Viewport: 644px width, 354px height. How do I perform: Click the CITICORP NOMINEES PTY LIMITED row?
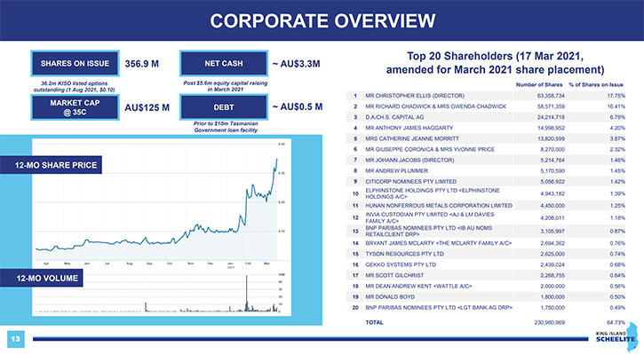[x=486, y=181]
